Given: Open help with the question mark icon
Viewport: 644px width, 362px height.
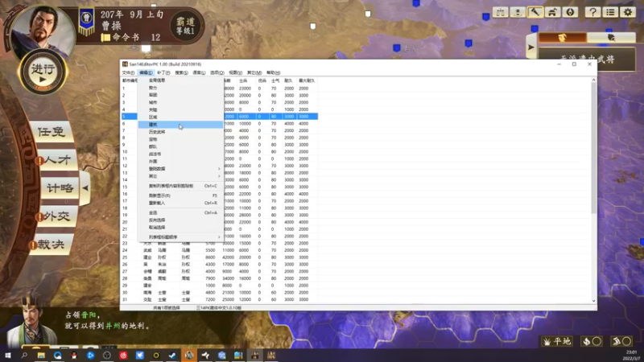Looking at the screenshot, I should coord(592,12).
